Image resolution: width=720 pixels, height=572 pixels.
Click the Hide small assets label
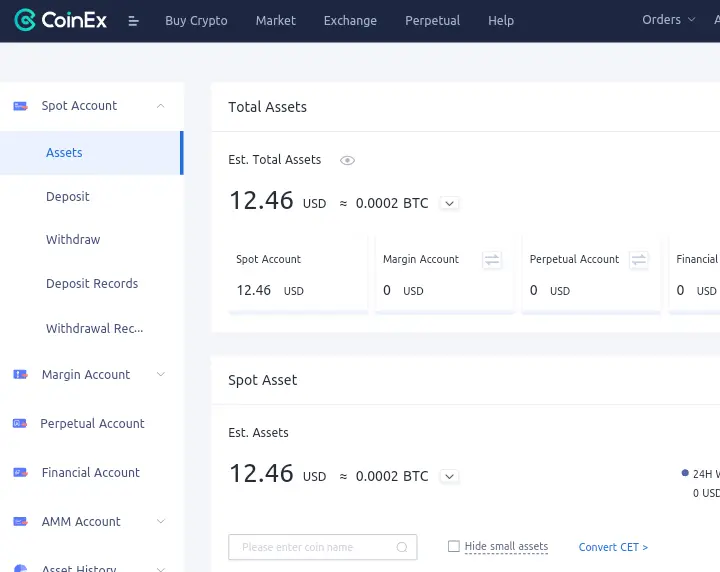click(506, 546)
